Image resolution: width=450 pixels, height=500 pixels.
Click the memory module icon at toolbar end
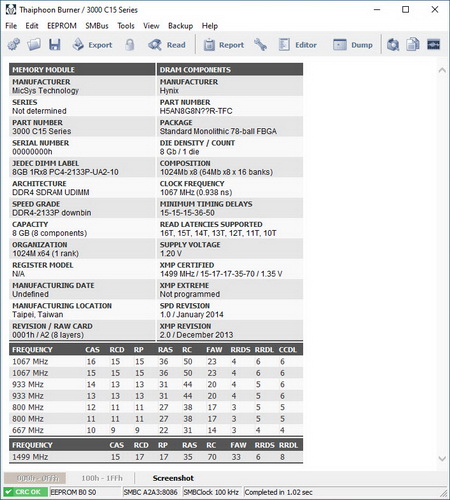434,45
